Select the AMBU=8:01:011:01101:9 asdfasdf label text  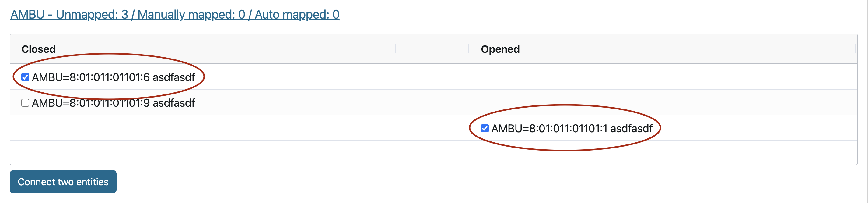[x=113, y=103]
